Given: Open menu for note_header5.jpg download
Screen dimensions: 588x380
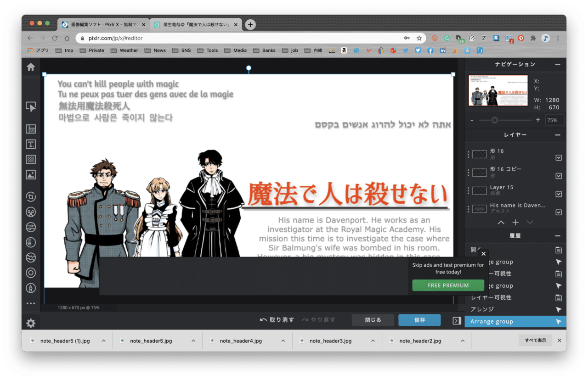Looking at the screenshot, I should (193, 341).
